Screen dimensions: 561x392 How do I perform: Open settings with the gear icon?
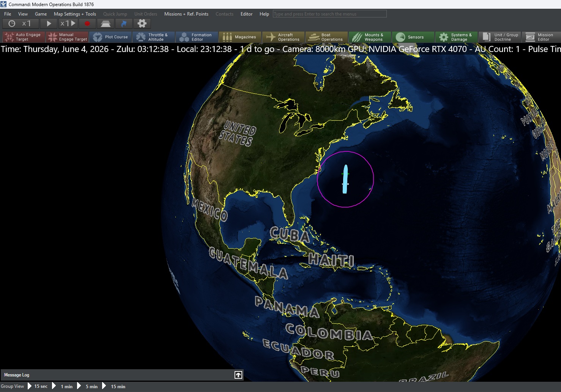pyautogui.click(x=142, y=24)
